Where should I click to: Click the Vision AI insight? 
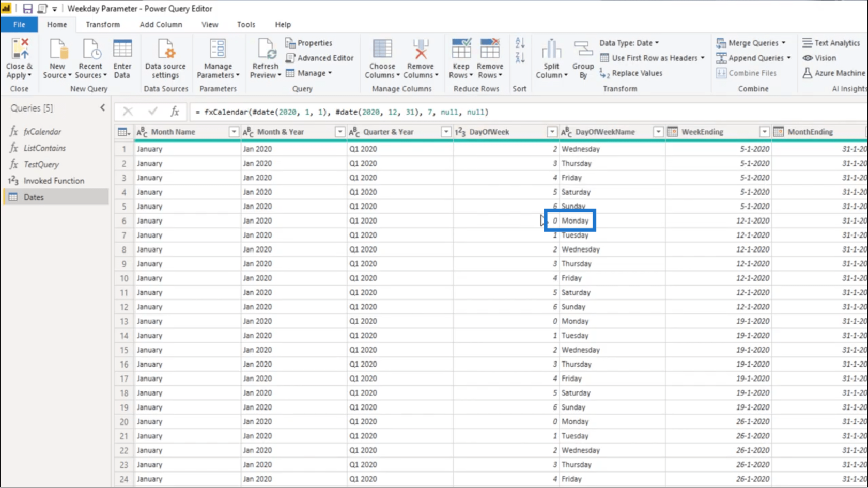(x=819, y=58)
